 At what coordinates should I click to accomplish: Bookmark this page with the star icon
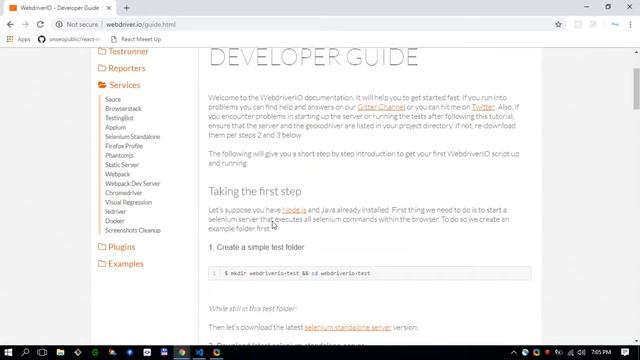pyautogui.click(x=558, y=24)
